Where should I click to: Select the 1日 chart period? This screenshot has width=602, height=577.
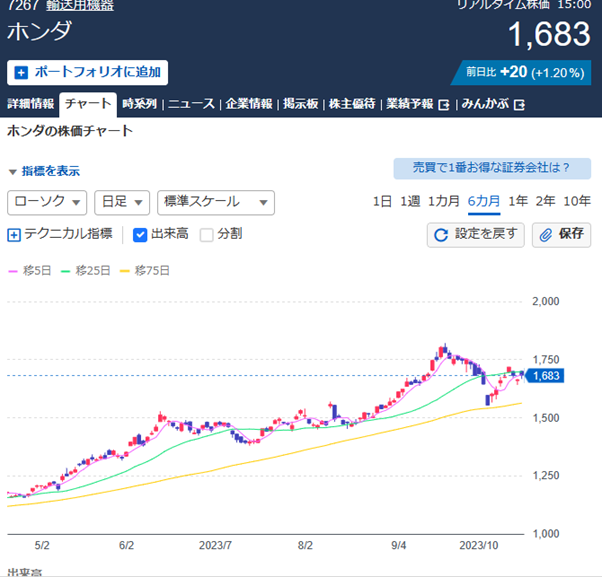382,201
